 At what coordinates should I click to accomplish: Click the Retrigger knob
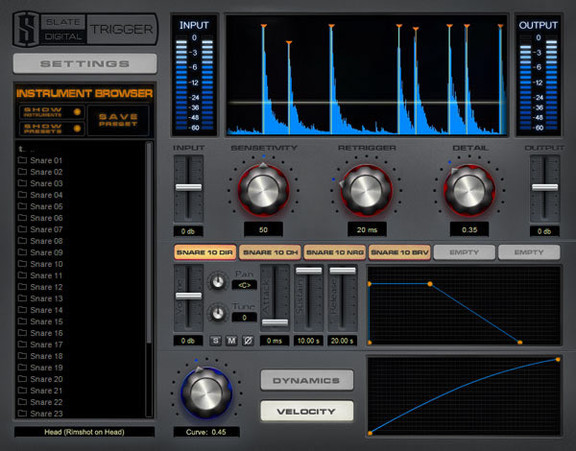366,190
